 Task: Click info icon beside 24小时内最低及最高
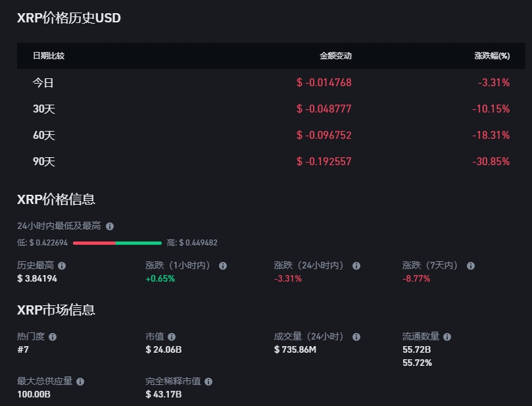click(110, 226)
